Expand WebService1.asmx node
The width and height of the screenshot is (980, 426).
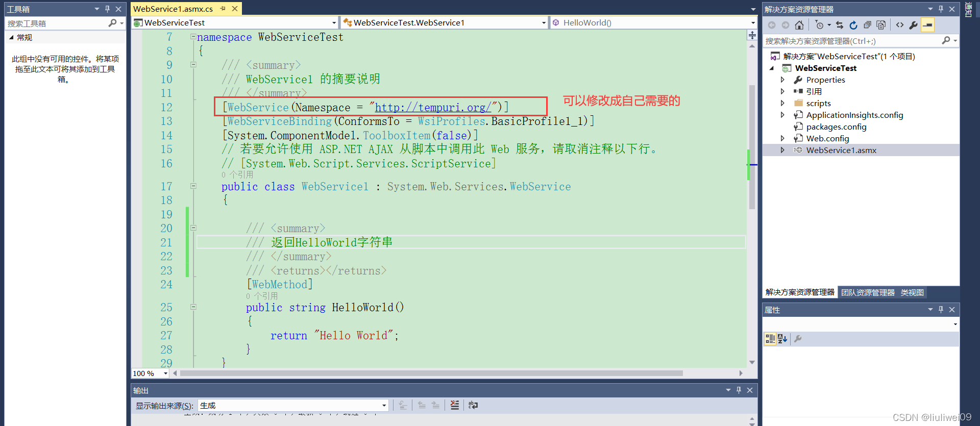point(782,150)
